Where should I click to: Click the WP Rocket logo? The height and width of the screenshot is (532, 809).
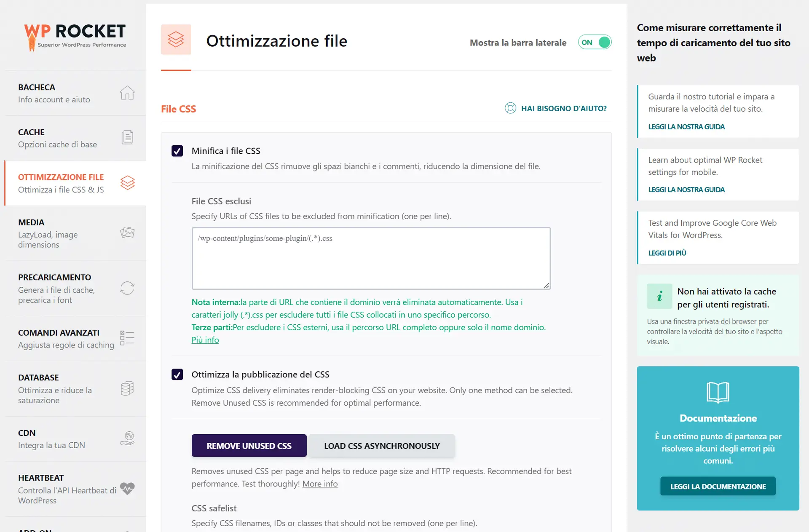[75, 37]
